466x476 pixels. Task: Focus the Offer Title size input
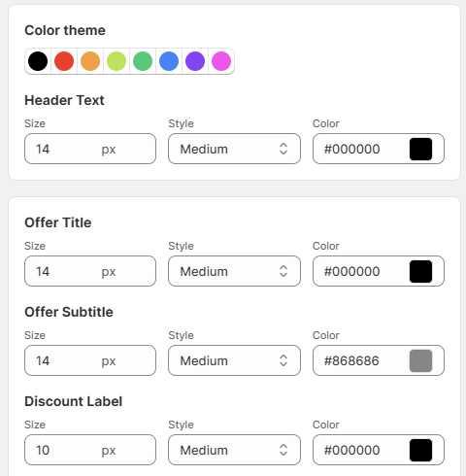coord(90,271)
